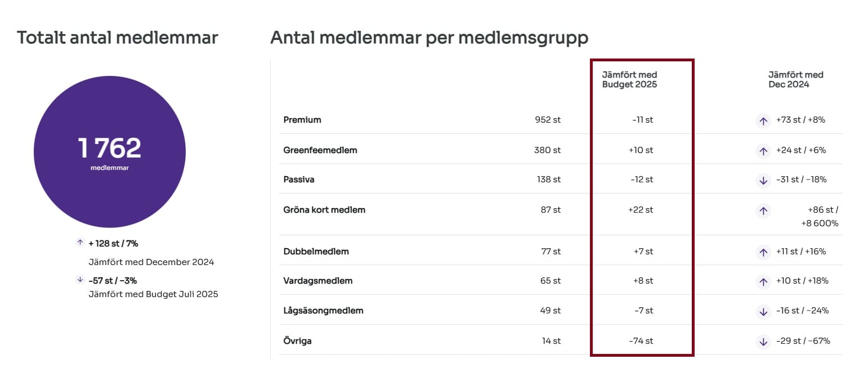Click the small up arrow beside +128 st / 7%

point(80,243)
